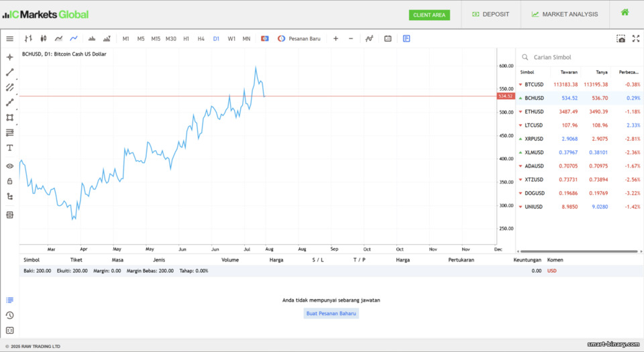This screenshot has width=644, height=352.
Task: Switch timeframe to H4
Action: 201,39
